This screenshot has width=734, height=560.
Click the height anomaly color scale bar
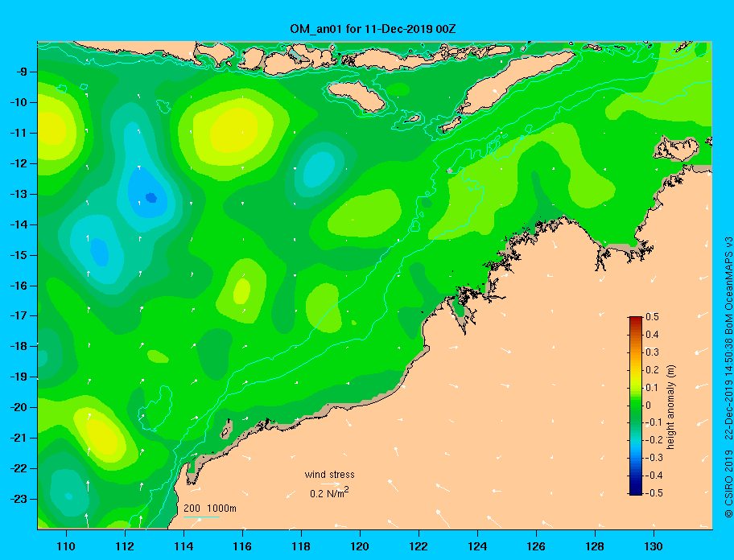point(636,406)
